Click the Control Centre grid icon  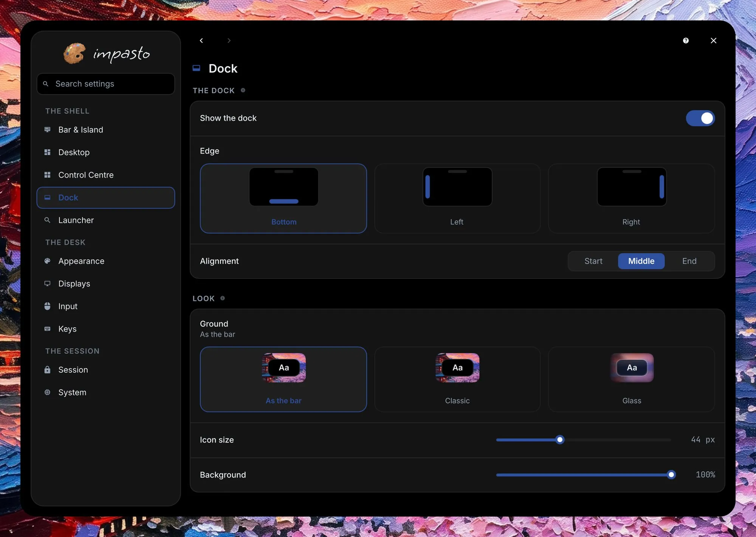point(47,175)
